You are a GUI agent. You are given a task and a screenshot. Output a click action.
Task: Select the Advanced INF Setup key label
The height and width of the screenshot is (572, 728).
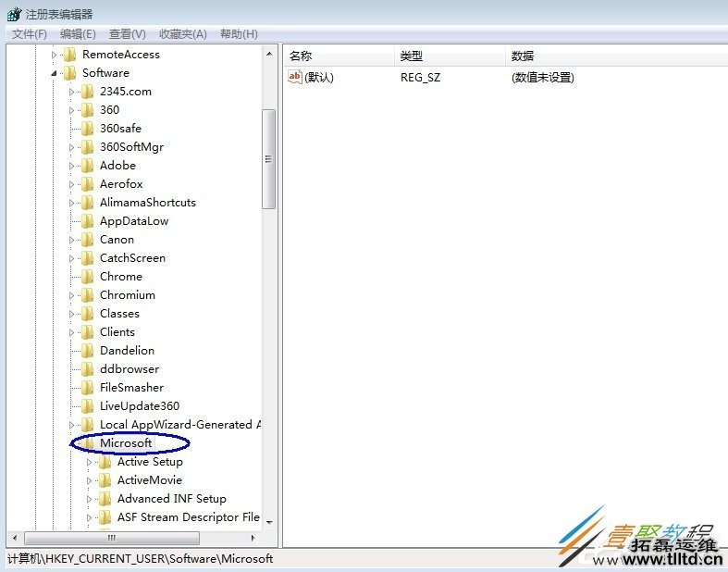tap(172, 499)
